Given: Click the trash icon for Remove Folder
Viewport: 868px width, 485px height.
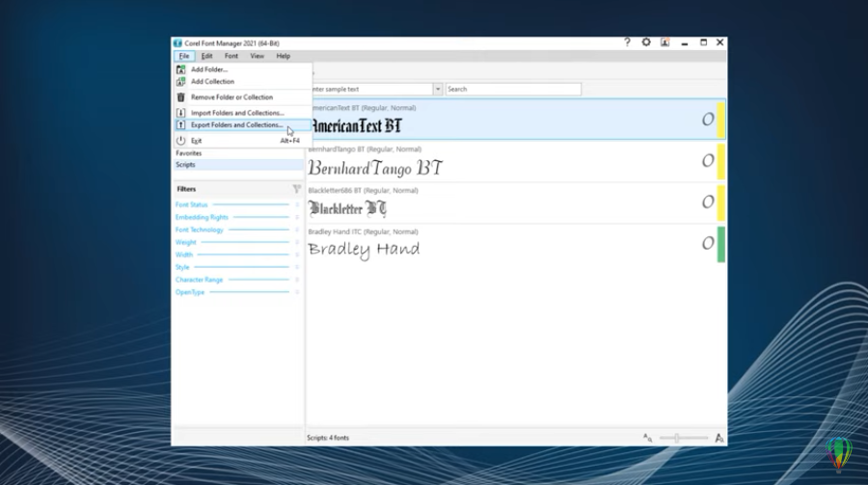Looking at the screenshot, I should pos(180,96).
